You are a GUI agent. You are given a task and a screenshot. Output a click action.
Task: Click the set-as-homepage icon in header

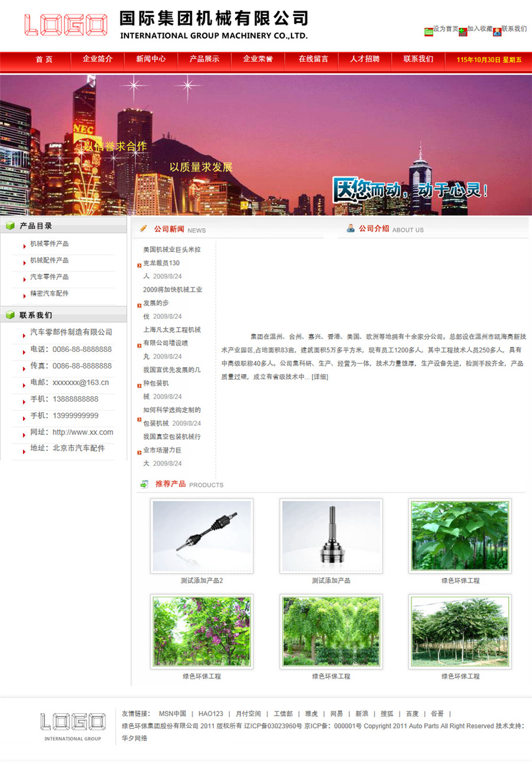[x=429, y=32]
